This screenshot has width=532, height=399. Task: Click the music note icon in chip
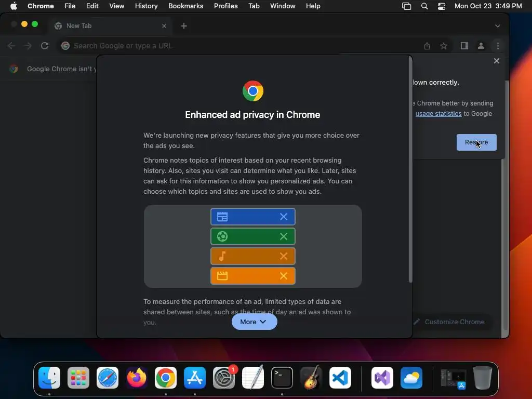click(222, 256)
